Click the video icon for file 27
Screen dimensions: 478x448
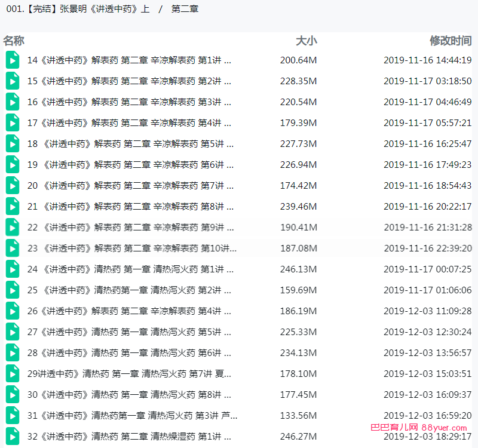pyautogui.click(x=13, y=332)
